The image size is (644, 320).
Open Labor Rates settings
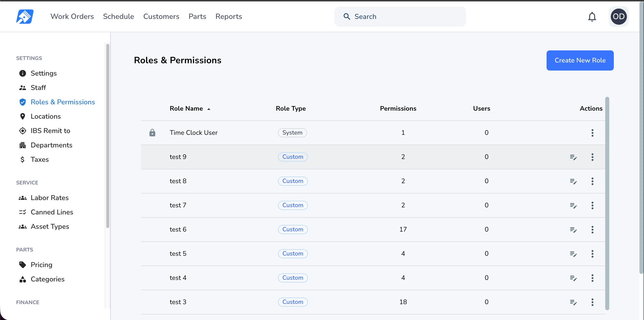point(44,198)
